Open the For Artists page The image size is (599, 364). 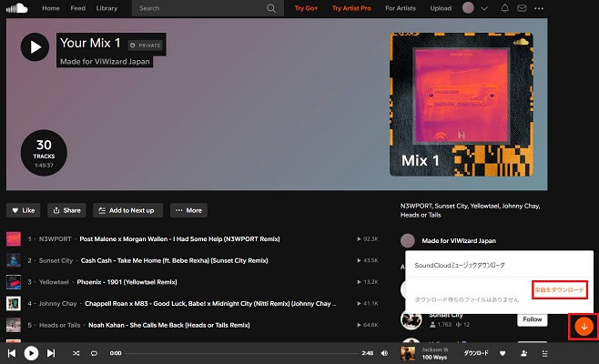coord(401,8)
